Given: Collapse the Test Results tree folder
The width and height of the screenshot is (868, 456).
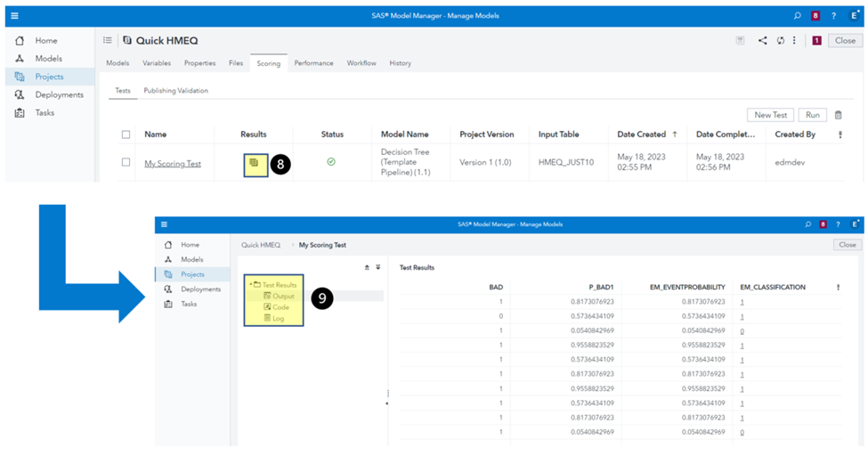Looking at the screenshot, I should (x=251, y=285).
